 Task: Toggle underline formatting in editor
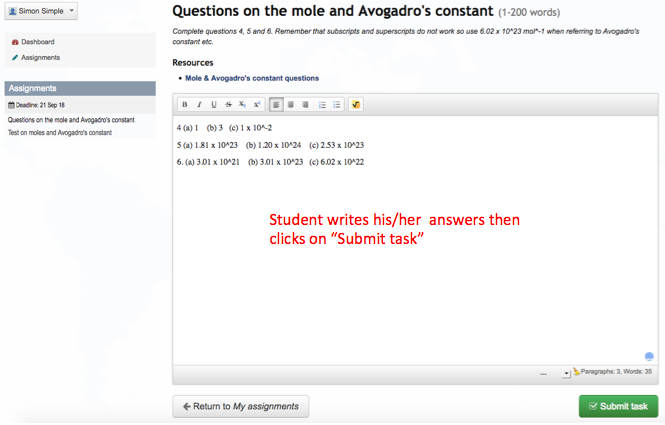214,105
